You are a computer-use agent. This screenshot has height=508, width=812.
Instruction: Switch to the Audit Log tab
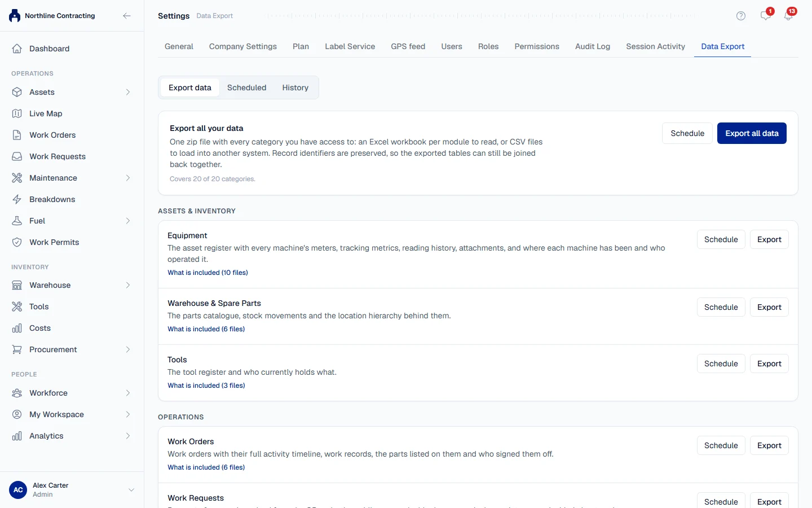coord(593,46)
